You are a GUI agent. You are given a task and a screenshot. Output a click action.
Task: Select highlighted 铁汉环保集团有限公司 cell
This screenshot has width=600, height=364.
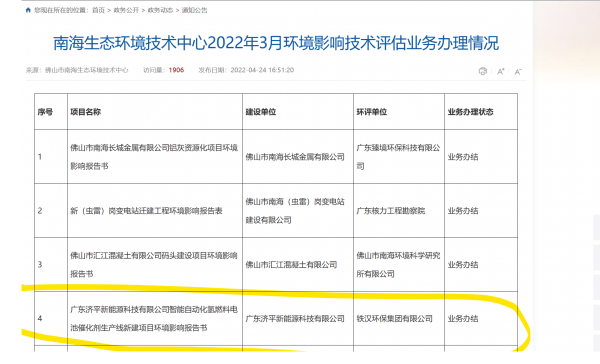point(399,318)
